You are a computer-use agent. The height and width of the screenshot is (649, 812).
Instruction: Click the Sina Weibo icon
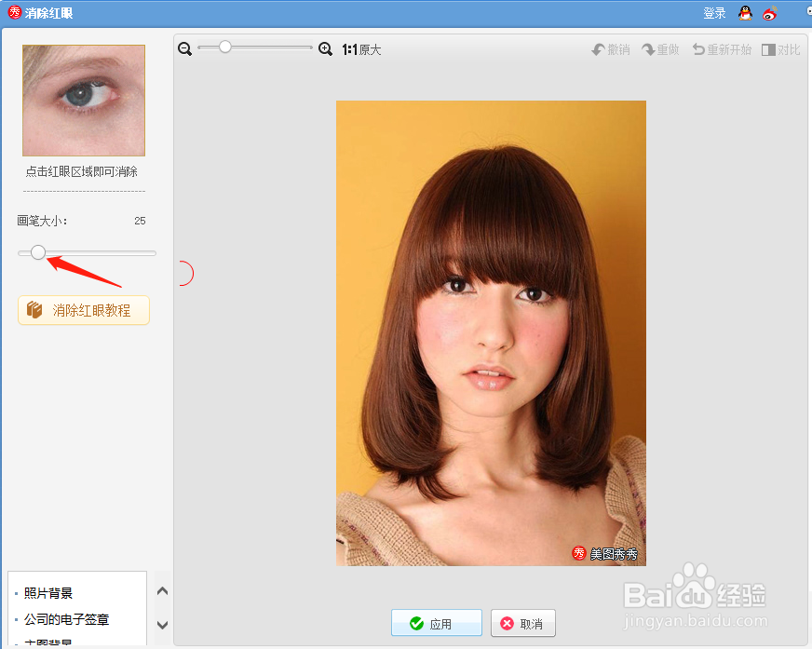[x=769, y=13]
